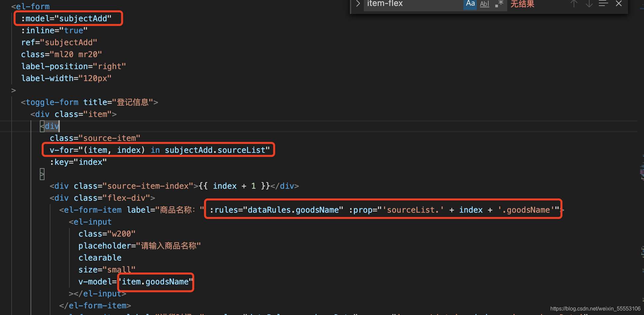The image size is (644, 315).
Task: Click class="source-item" attribute
Action: click(x=95, y=138)
